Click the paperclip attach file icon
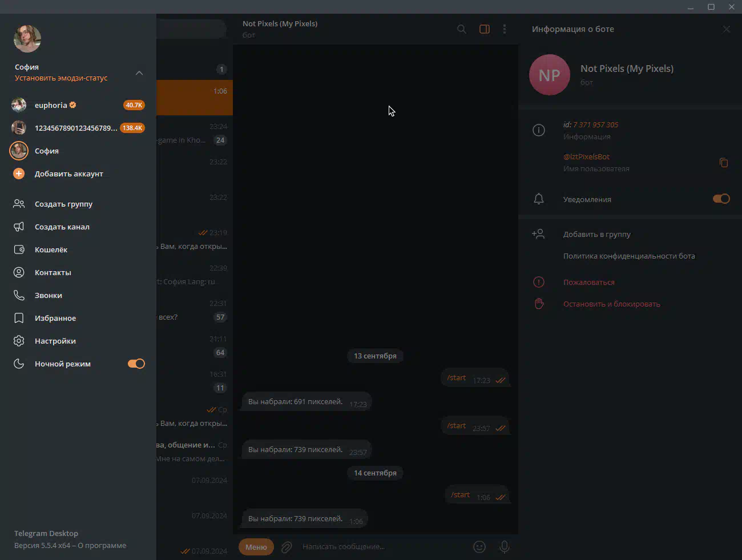 pyautogui.click(x=287, y=547)
